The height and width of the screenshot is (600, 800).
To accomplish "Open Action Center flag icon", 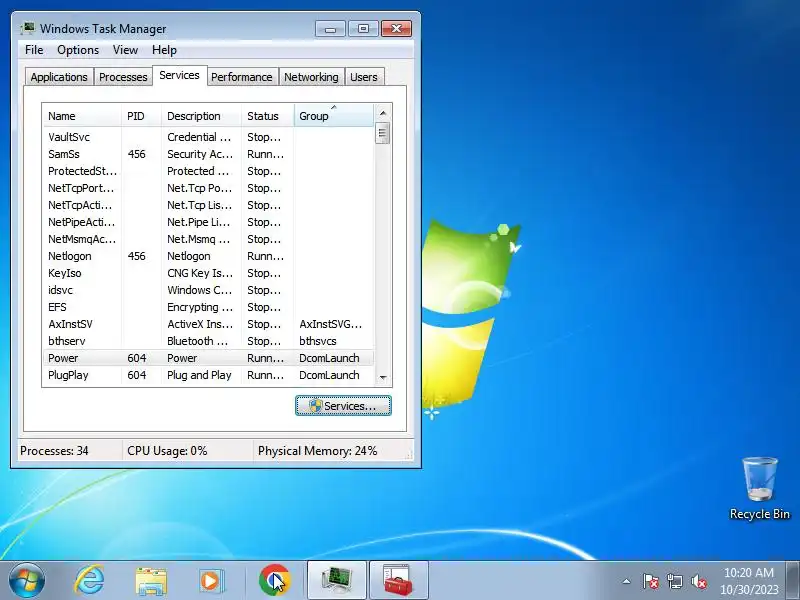I will tap(651, 581).
